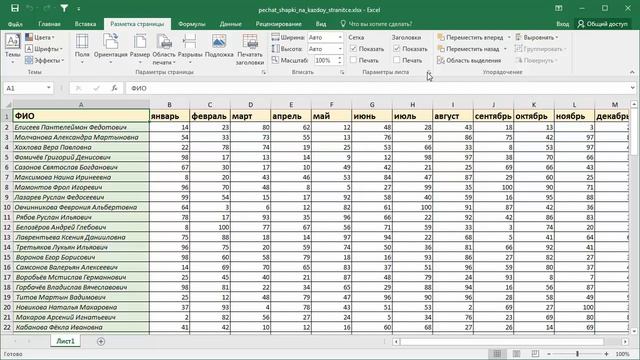Select column B header

169,105
